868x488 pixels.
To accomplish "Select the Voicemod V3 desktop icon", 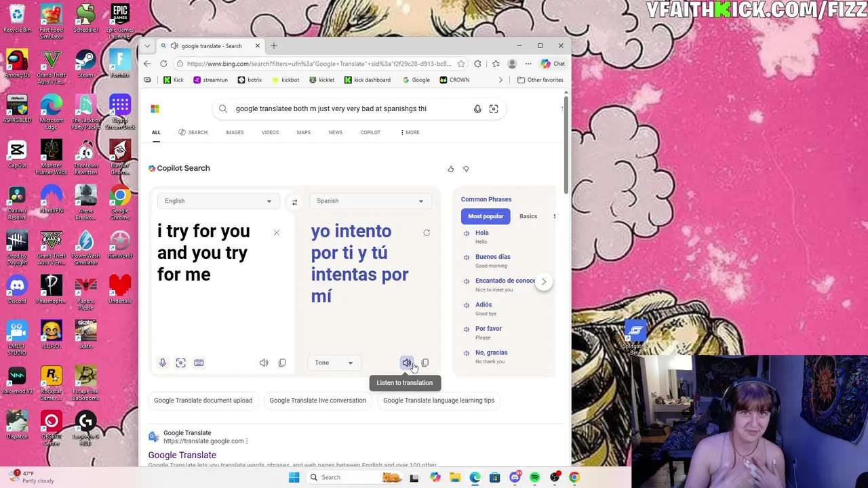I will tap(17, 380).
